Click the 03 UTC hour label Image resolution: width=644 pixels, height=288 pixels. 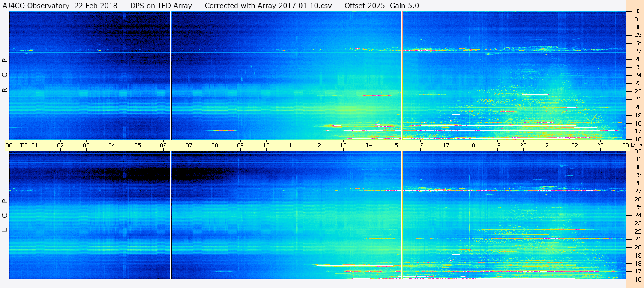tap(86, 145)
